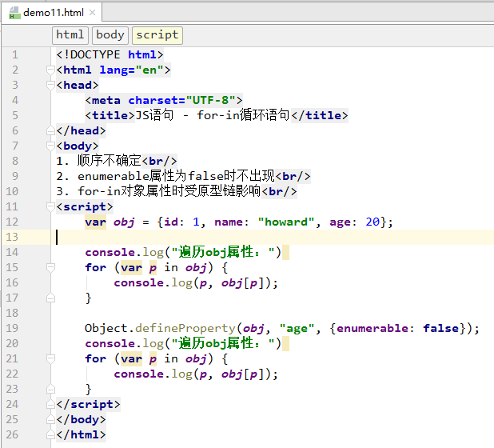This screenshot has height=448, width=494.
Task: Select the script breadcrumb
Action: click(x=157, y=34)
